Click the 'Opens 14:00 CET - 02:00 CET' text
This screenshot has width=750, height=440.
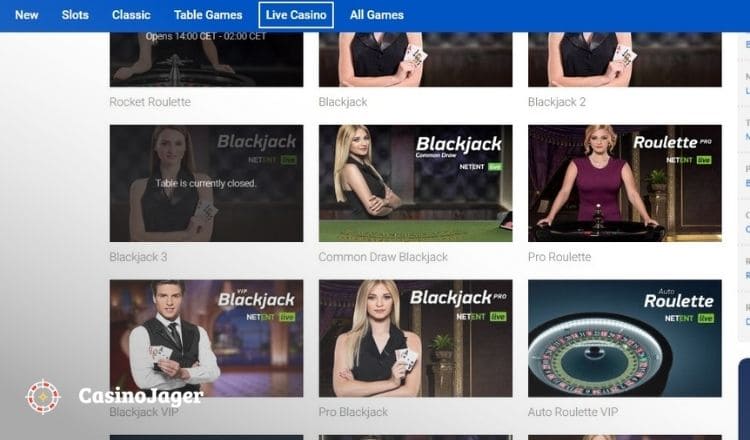tap(206, 36)
